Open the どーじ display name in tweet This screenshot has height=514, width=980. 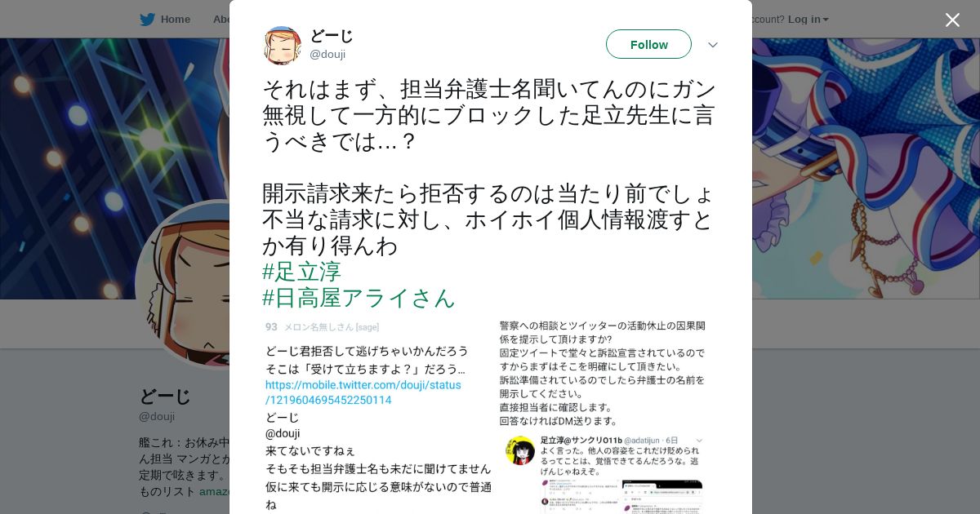tap(332, 35)
